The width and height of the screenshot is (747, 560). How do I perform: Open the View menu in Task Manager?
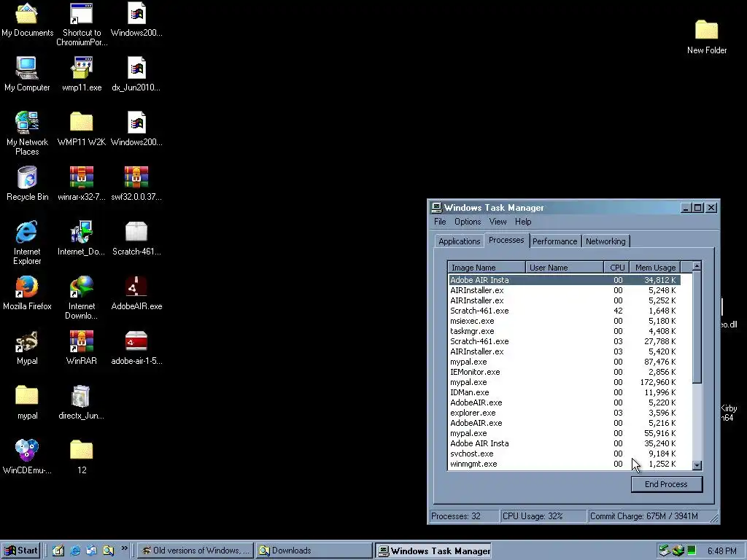[498, 222]
